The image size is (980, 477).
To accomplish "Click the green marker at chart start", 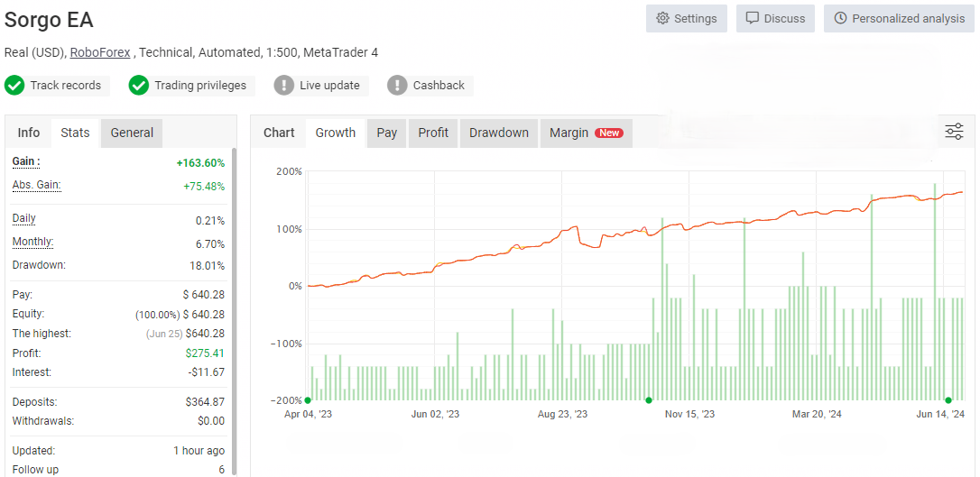I will pos(308,399).
